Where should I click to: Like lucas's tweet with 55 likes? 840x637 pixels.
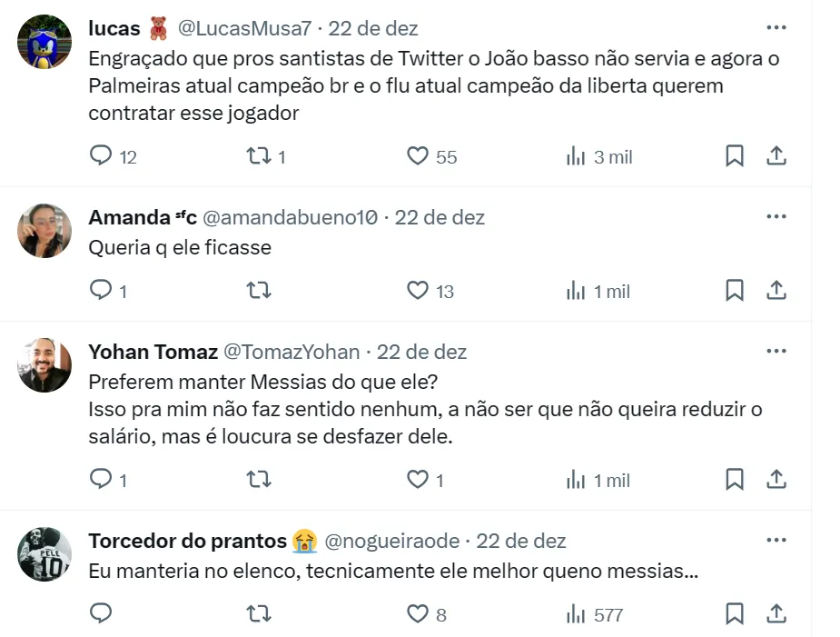pyautogui.click(x=418, y=156)
